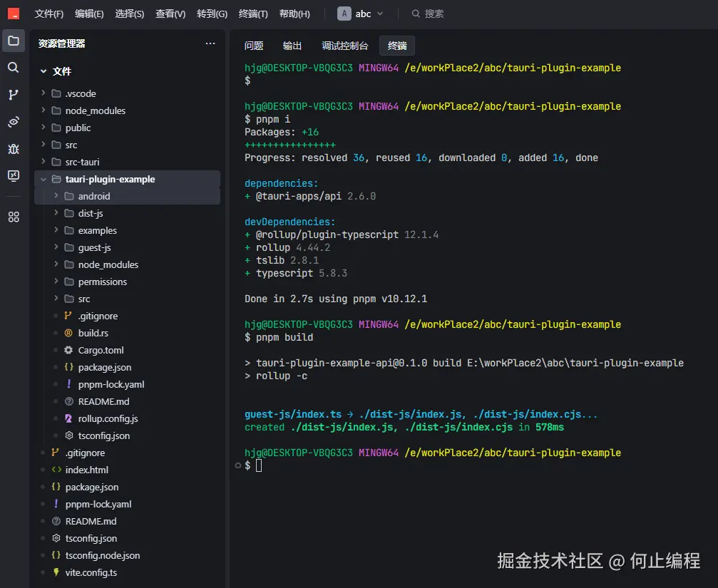The image size is (718, 588).
Task: Click the terminal cursor at last prompt
Action: [259, 465]
